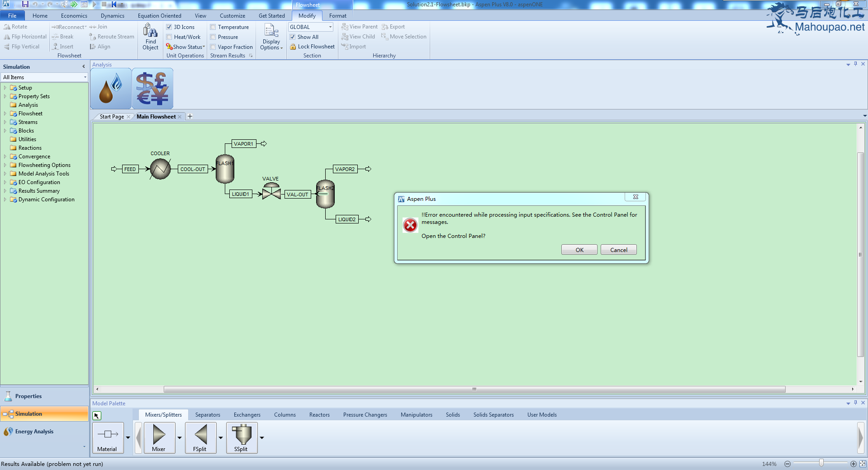The width and height of the screenshot is (868, 470).
Task: Expand the Convergence tree node
Action: pyautogui.click(x=5, y=157)
